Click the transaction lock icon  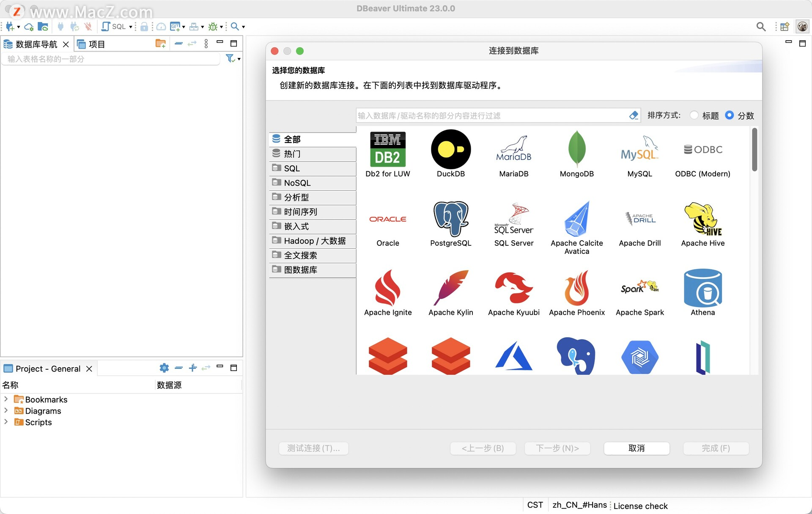click(144, 27)
